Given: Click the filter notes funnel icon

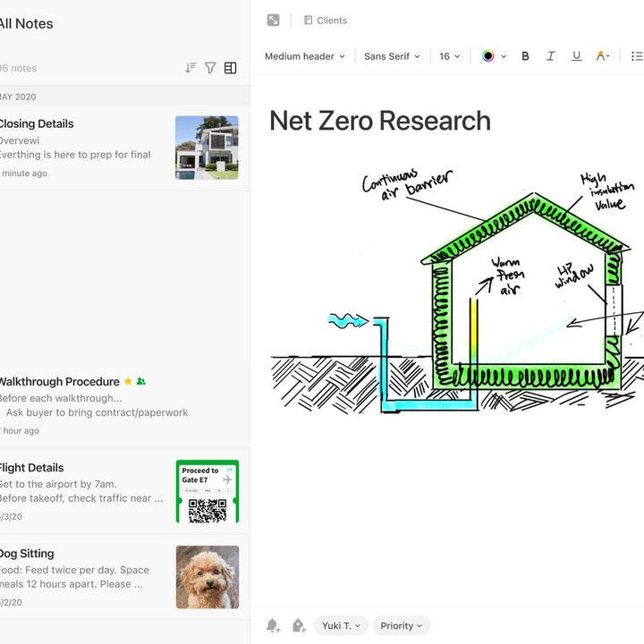Looking at the screenshot, I should pos(210,68).
